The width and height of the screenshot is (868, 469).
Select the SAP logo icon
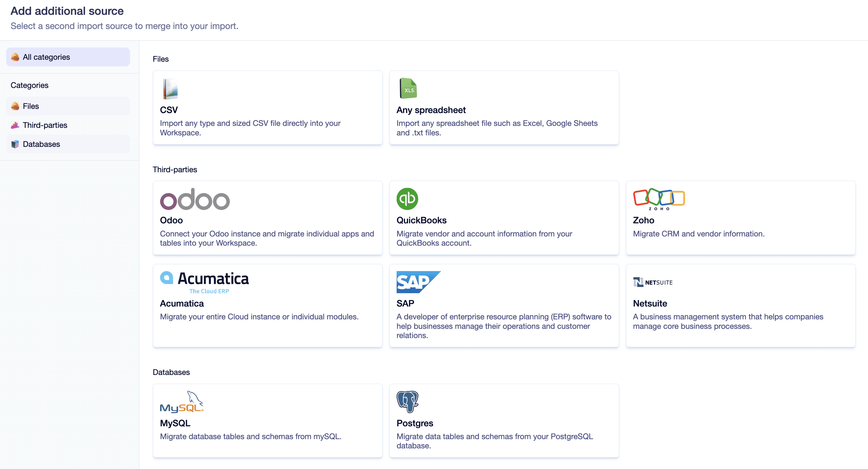click(418, 282)
